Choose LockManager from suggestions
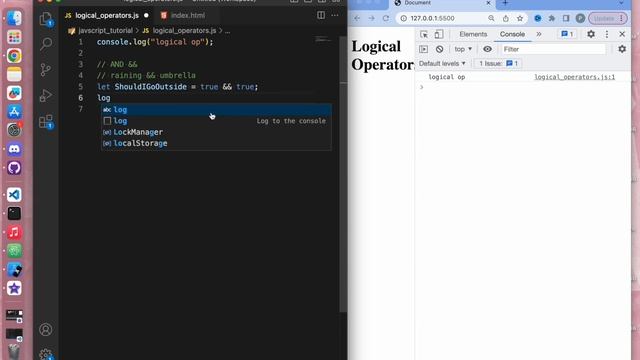The width and height of the screenshot is (640, 360). coord(216,132)
